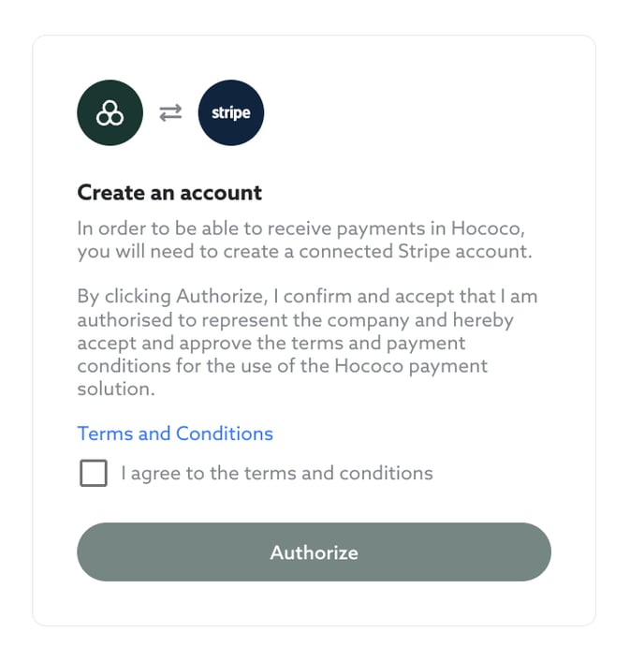Click the Stripe logo icon

(231, 113)
